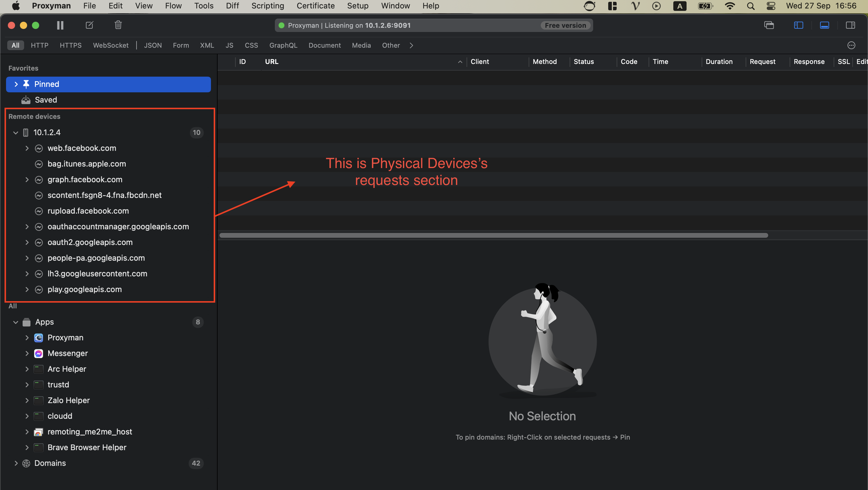Switch to the WebSocket filter tab
868x490 pixels.
[x=111, y=45]
